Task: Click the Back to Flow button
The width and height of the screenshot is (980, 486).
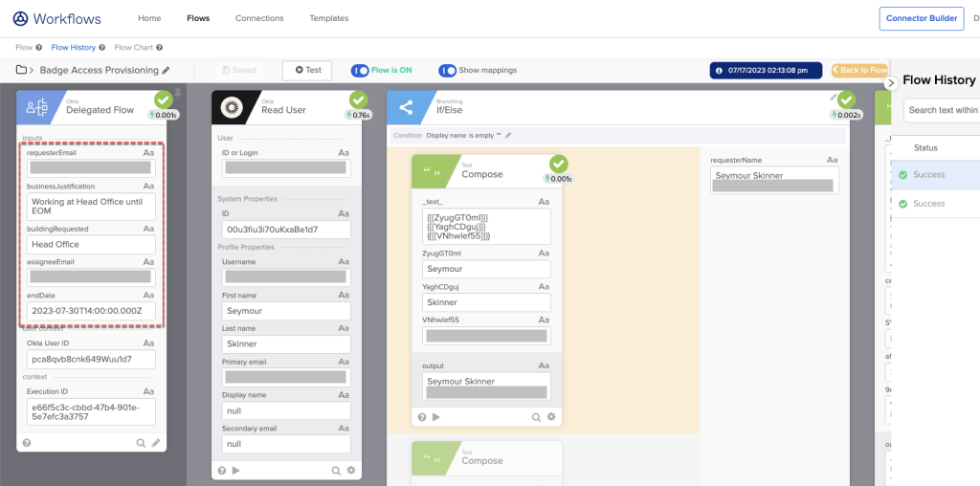Action: [859, 70]
